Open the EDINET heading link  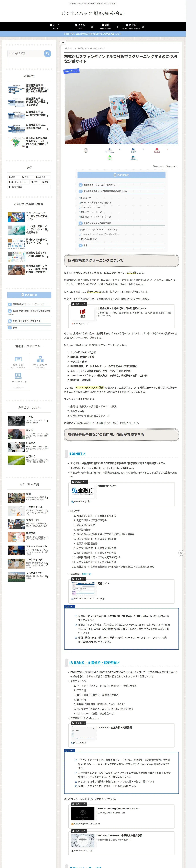[77, 454]
